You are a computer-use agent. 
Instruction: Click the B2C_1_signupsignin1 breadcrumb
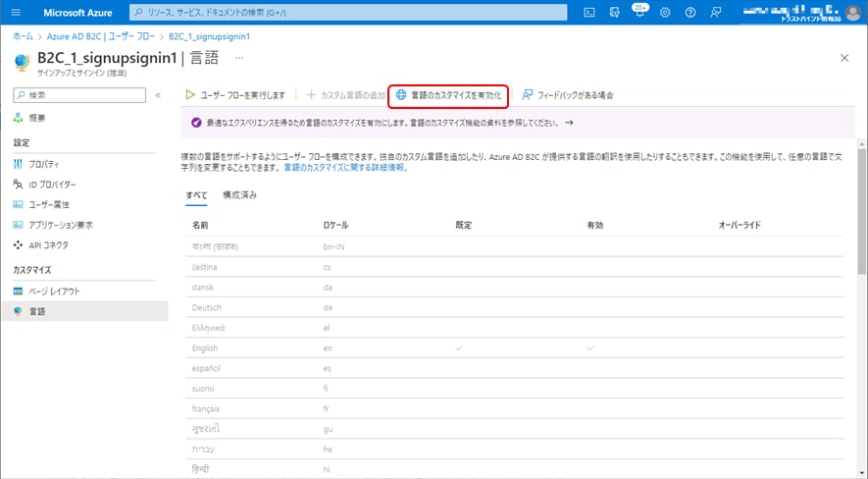209,36
